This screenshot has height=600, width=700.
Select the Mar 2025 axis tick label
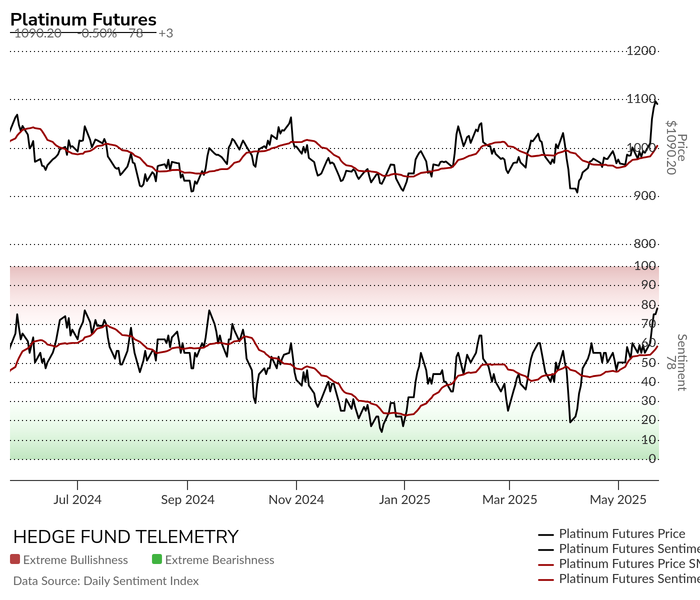(509, 499)
